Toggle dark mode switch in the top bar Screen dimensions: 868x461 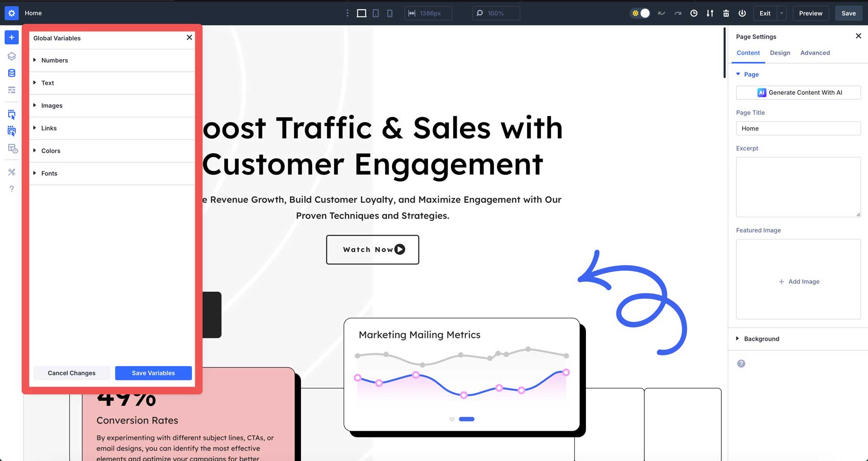(x=640, y=13)
